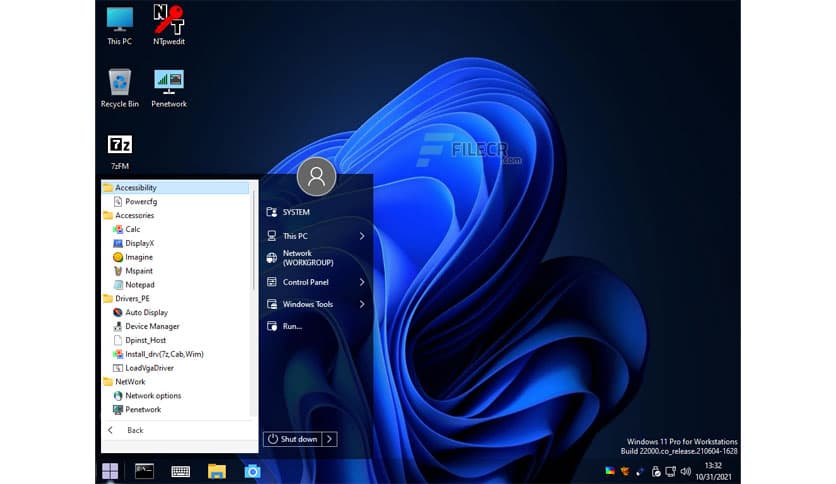Launch the camera screenshot tool in taskbar
This screenshot has height=484, width=836.
(253, 471)
